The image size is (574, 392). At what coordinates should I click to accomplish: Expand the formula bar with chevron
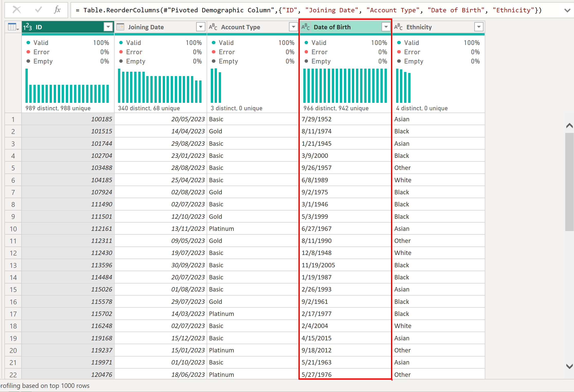point(567,11)
